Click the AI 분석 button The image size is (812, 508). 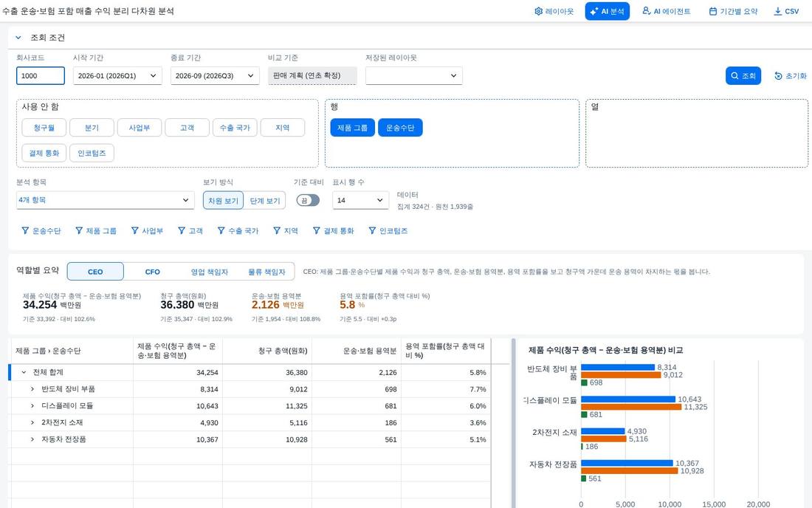(607, 11)
